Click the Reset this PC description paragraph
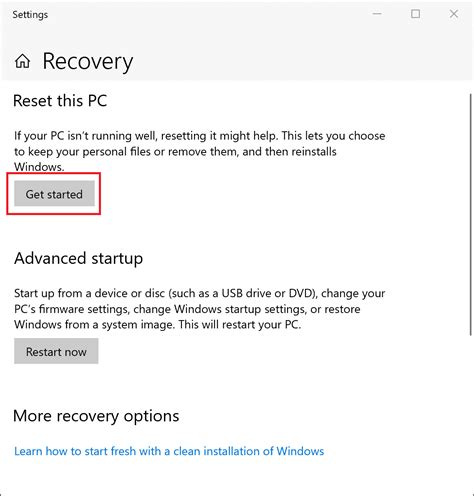Image resolution: width=474 pixels, height=496 pixels. point(199,151)
